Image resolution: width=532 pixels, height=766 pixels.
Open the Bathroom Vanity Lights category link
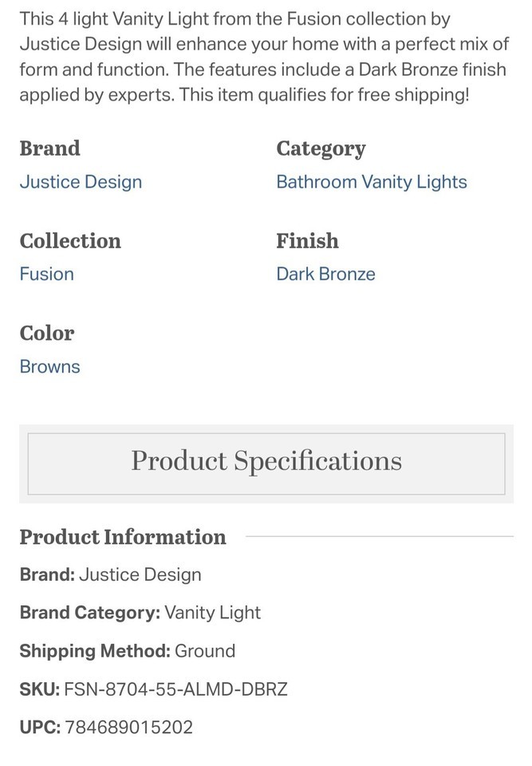click(371, 182)
